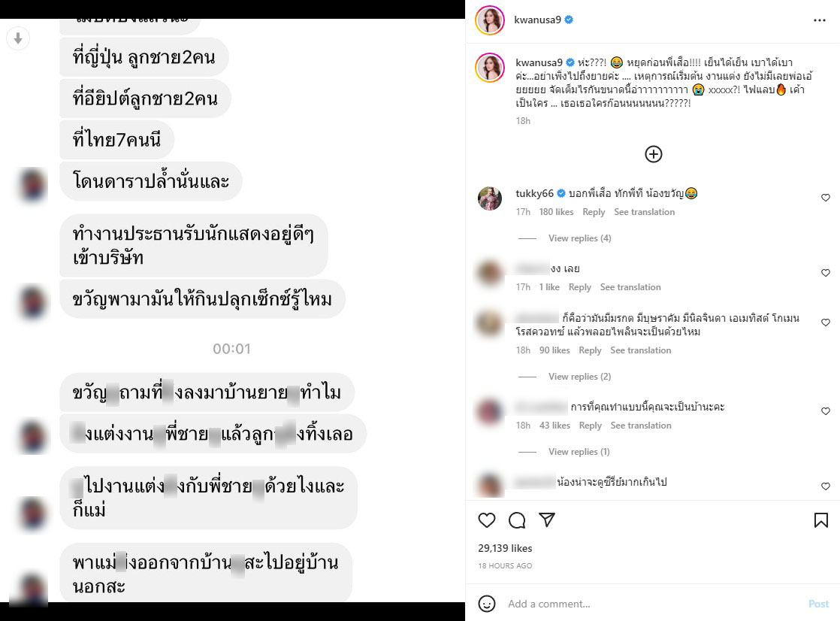Click the Post button
Image resolution: width=840 pixels, height=621 pixels.
pos(818,604)
